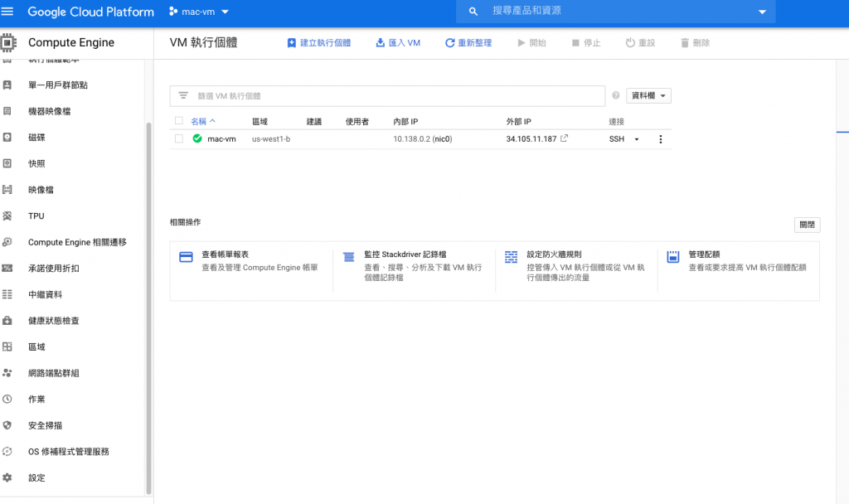Screen dimensions: 849x504
Task: Click the nic0 network interface link
Action: pyautogui.click(x=442, y=139)
